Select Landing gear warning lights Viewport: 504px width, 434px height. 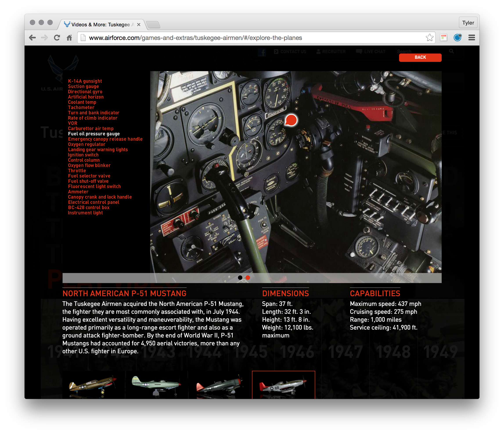[x=98, y=149]
